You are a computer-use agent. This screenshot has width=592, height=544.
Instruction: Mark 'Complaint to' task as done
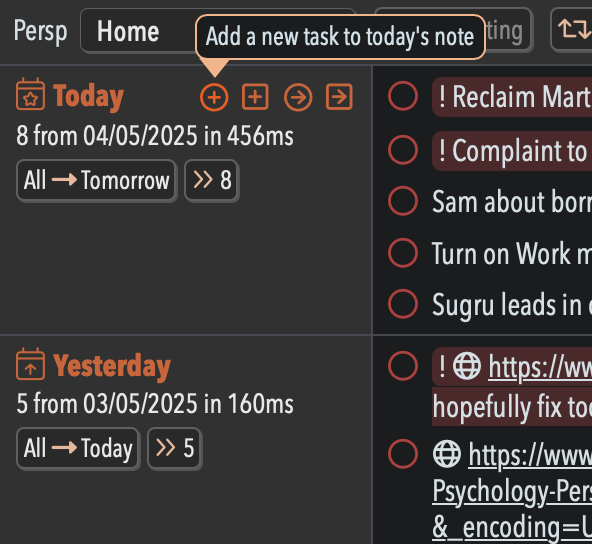tap(403, 150)
